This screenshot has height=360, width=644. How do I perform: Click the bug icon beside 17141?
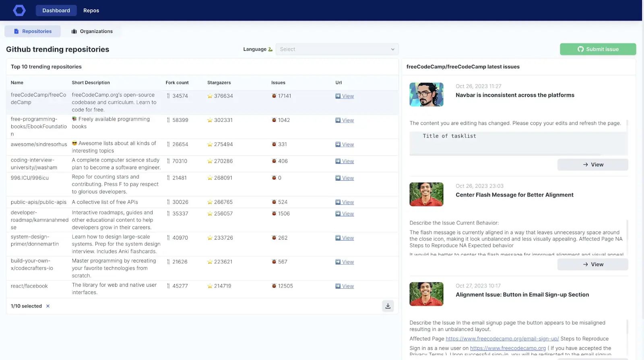point(274,96)
